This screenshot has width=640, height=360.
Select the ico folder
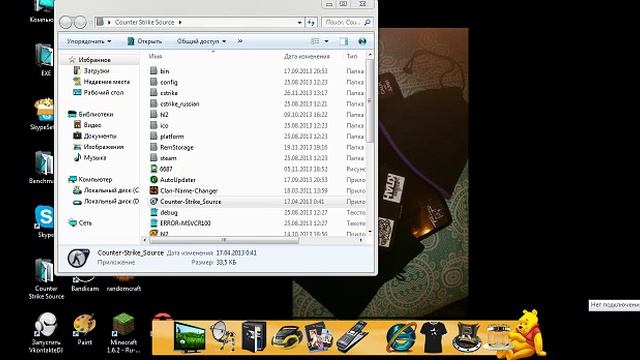pyautogui.click(x=164, y=126)
